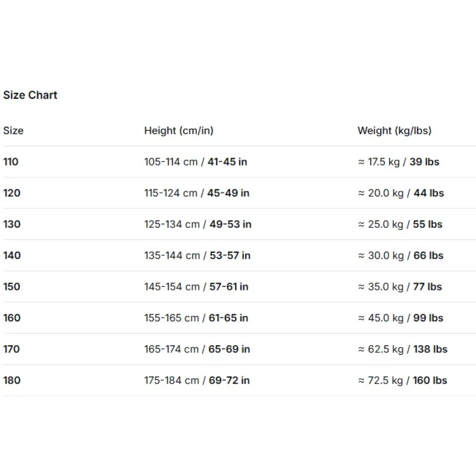Click the Height (cm/in) column header

tap(179, 130)
